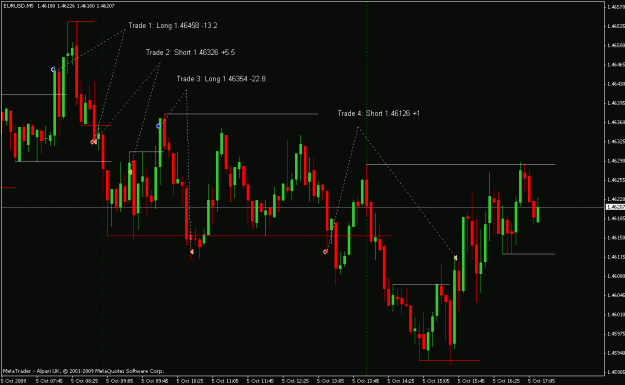This screenshot has width=625, height=385.
Task: Click the '5 Oct 14:25' time label
Action: pyautogui.click(x=400, y=381)
